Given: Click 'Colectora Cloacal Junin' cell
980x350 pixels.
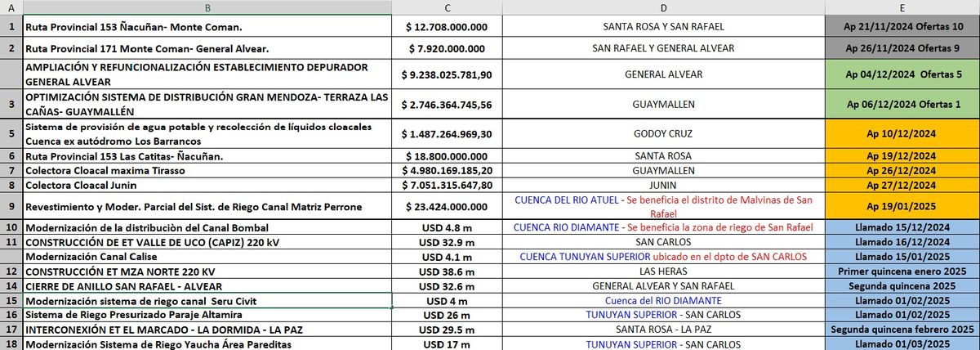Looking at the screenshot, I should pyautogui.click(x=207, y=186).
